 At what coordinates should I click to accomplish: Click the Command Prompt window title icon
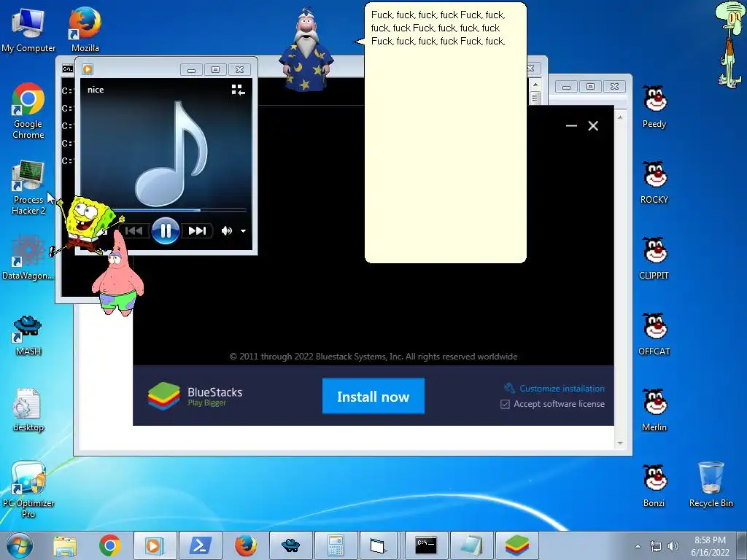67,69
